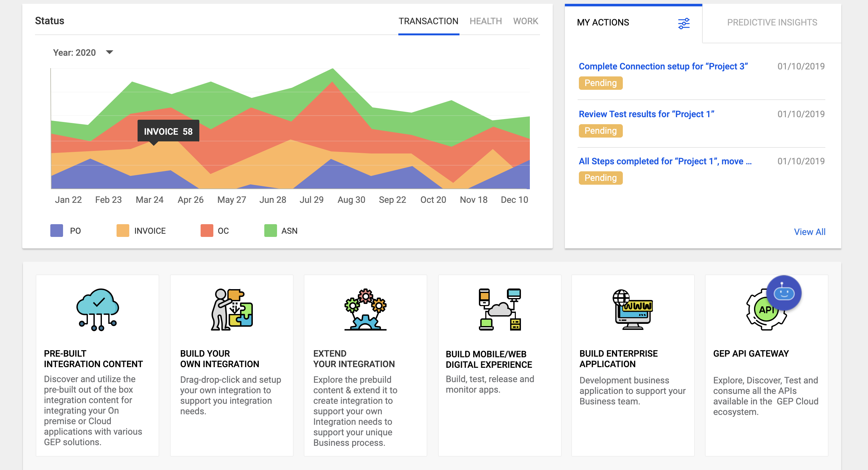Open the Year: 2020 dropdown

coord(75,53)
